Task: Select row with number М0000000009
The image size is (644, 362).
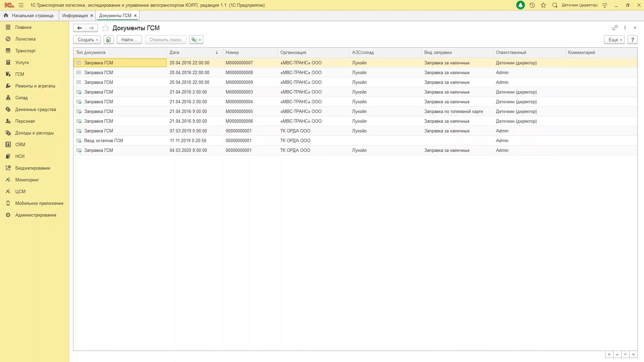Action: click(355, 82)
